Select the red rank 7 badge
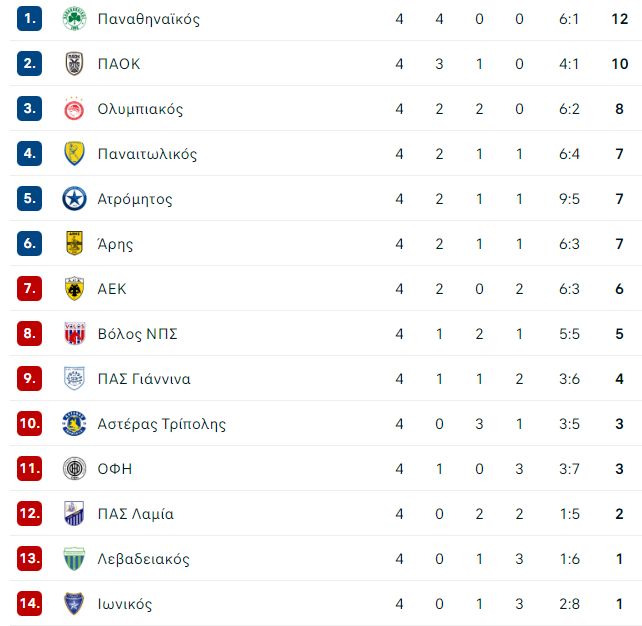The height and width of the screenshot is (626, 642). 29,289
